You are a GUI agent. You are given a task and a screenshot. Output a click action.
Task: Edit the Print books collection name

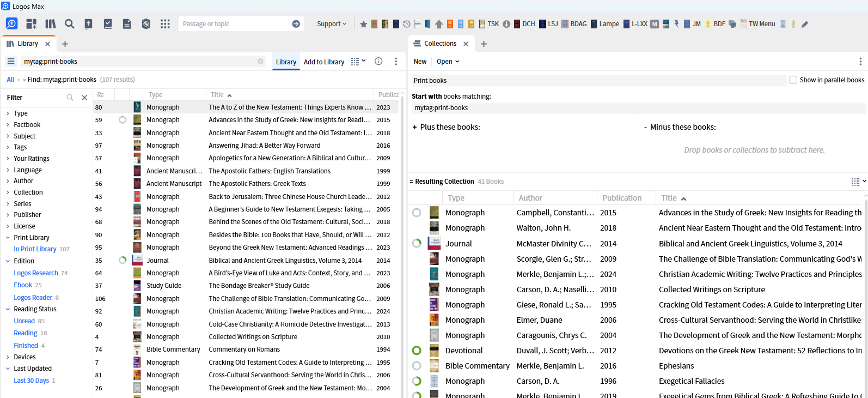[599, 80]
